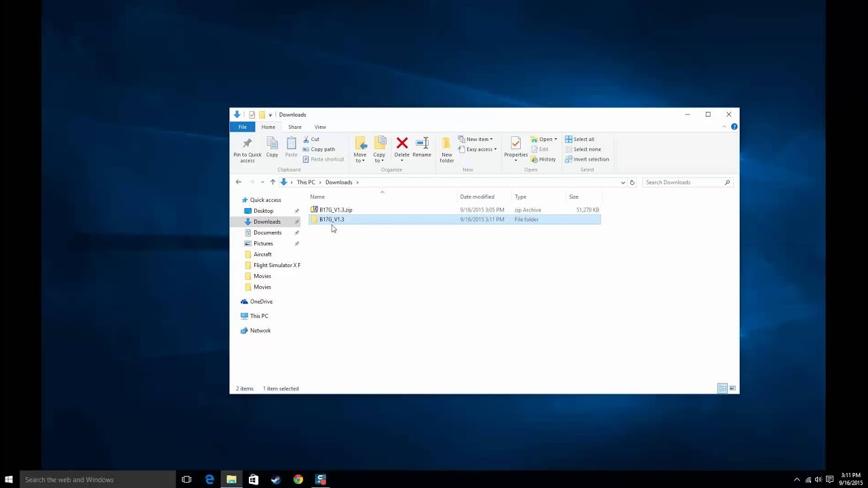
Task: Click Pin to Quick access icon
Action: 247,143
